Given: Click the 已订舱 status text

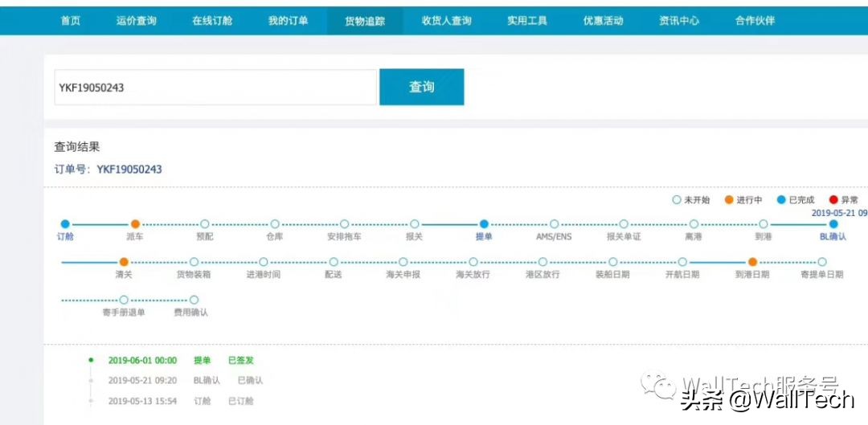Looking at the screenshot, I should coord(241,401).
